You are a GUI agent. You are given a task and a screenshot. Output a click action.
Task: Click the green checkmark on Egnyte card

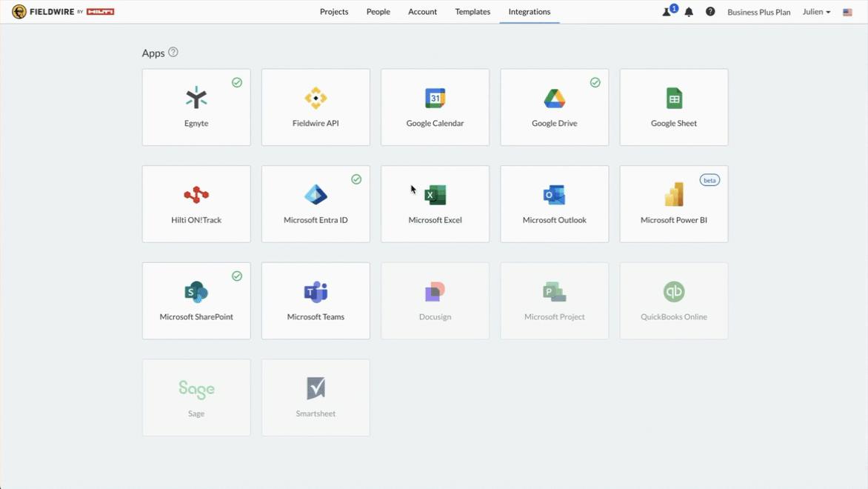(237, 82)
